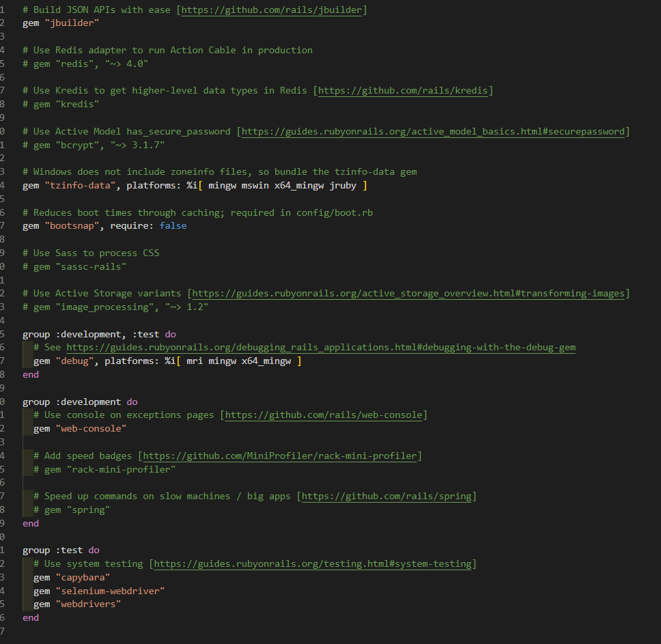
Task: Open the jbuilder GitHub repository link
Action: (272, 9)
